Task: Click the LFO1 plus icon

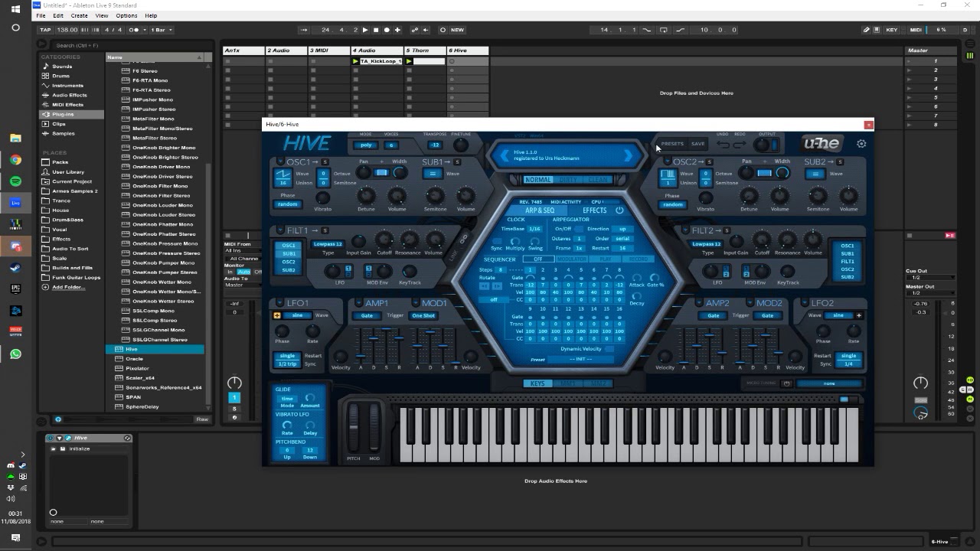Action: [277, 315]
